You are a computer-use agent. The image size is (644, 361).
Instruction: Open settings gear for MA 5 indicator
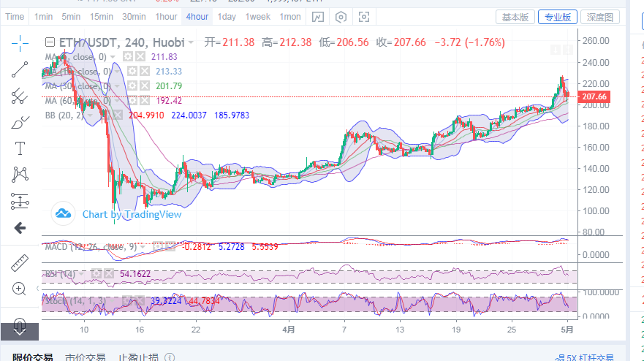tap(128, 57)
